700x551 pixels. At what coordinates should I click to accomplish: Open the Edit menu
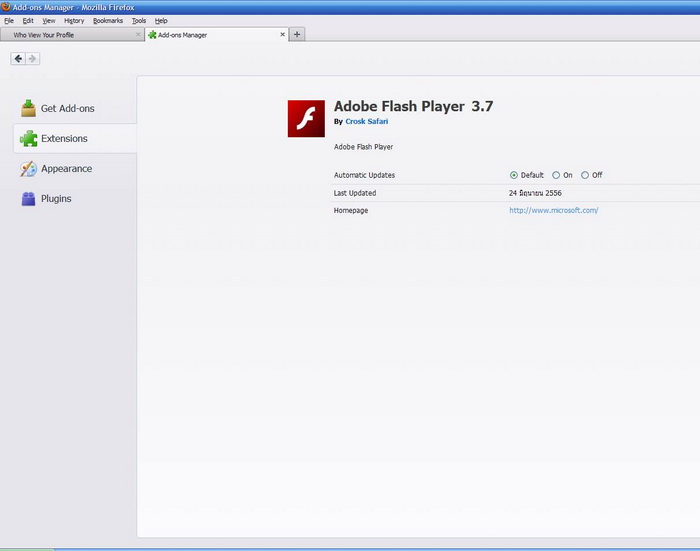(28, 21)
